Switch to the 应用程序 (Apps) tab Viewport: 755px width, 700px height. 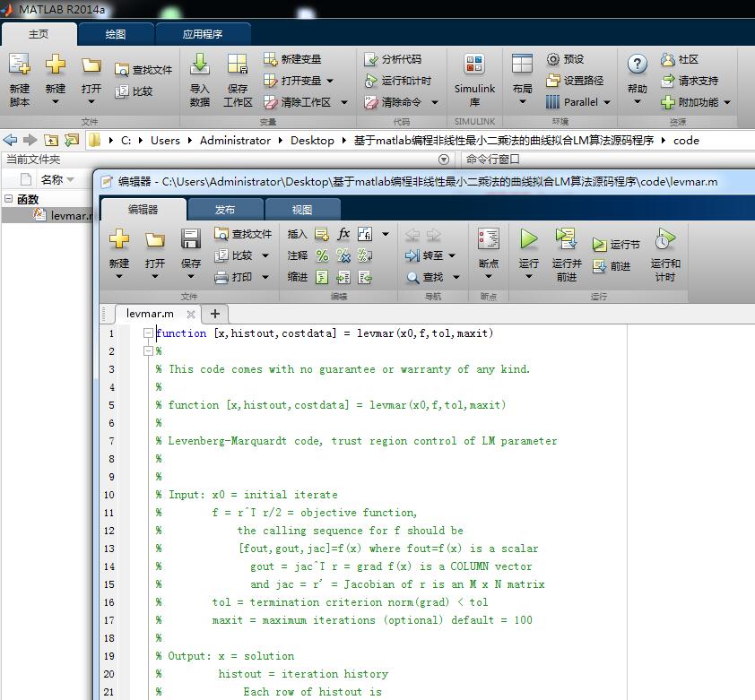[x=203, y=34]
